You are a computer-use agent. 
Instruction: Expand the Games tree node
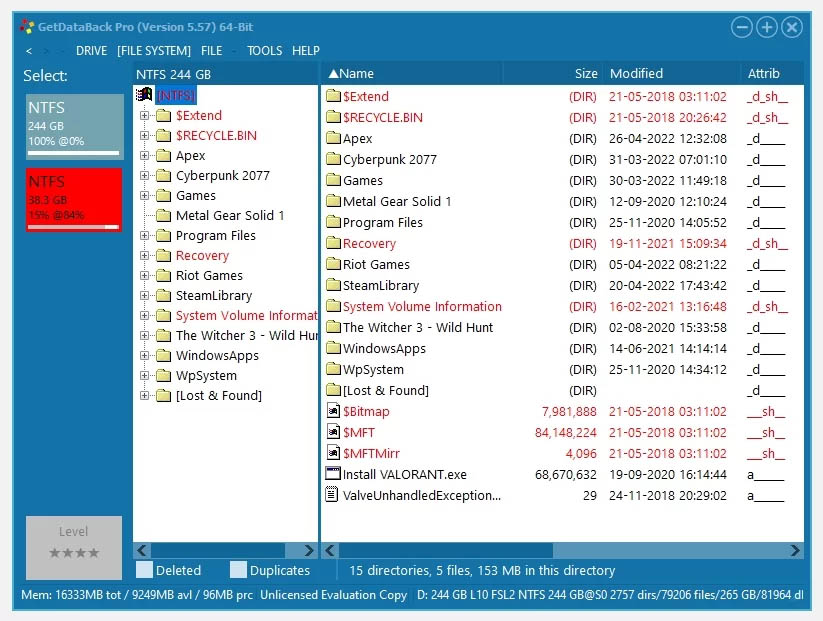144,195
